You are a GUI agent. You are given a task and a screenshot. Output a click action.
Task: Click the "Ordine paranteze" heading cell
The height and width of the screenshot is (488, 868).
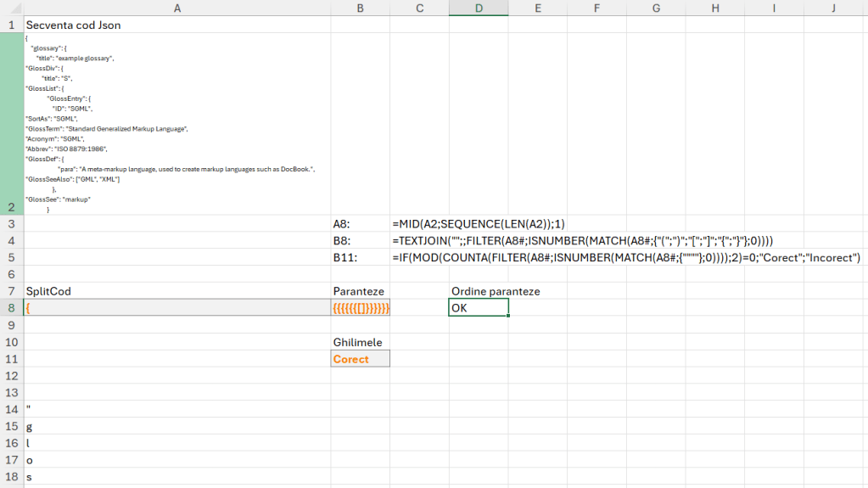(496, 291)
